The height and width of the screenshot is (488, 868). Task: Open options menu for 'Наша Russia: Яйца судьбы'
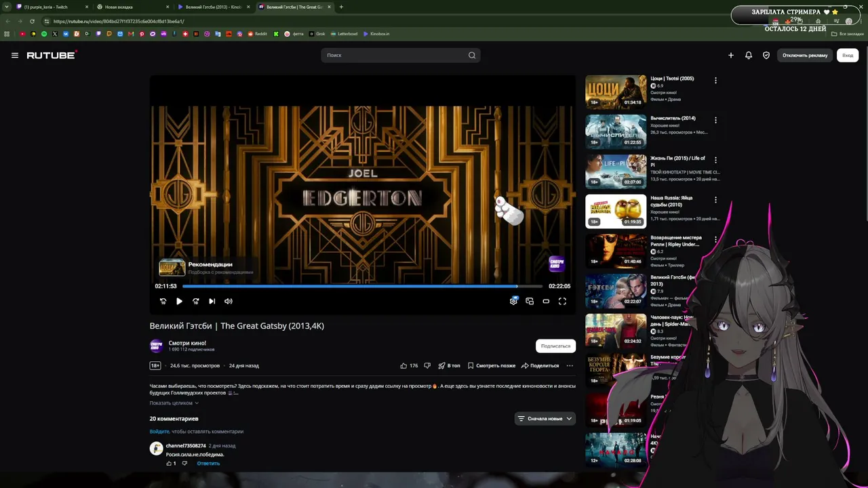715,201
